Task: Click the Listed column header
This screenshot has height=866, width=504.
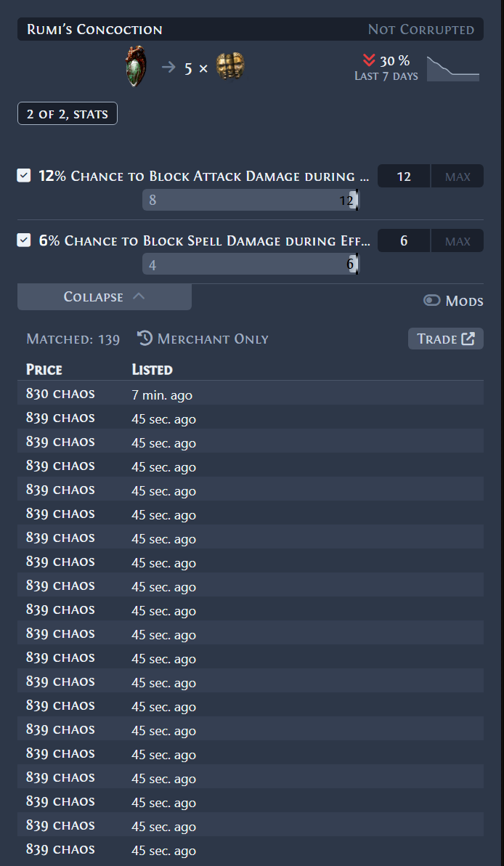Action: coord(153,370)
